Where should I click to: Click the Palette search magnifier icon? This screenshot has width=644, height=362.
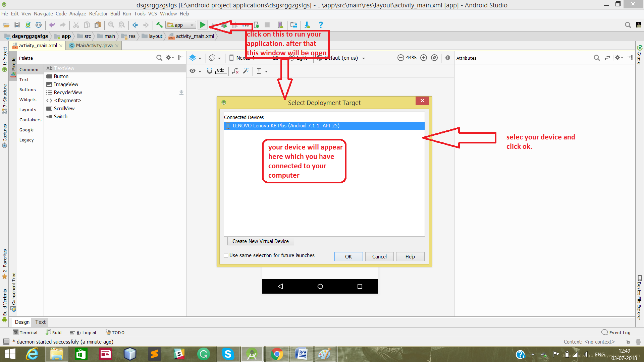159,58
